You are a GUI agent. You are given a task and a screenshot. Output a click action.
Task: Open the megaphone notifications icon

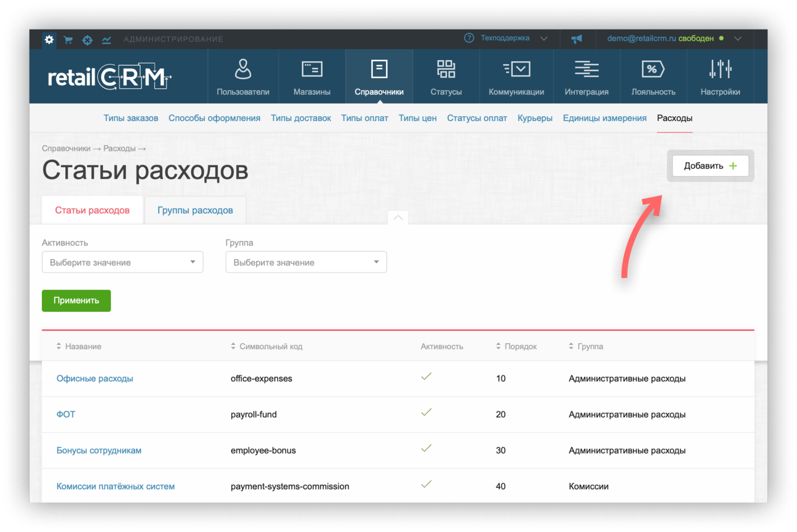tap(576, 38)
